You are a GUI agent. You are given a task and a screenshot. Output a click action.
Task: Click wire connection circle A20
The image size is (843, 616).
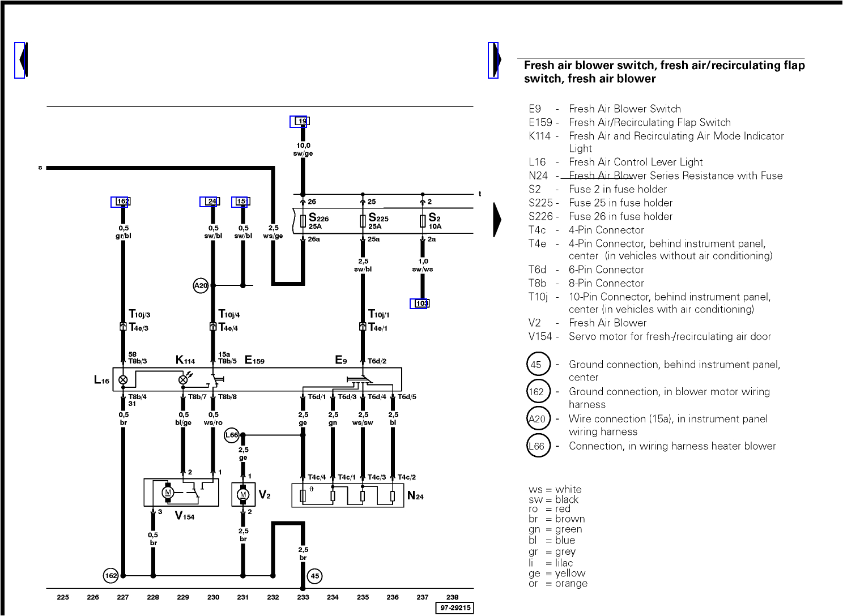click(201, 285)
